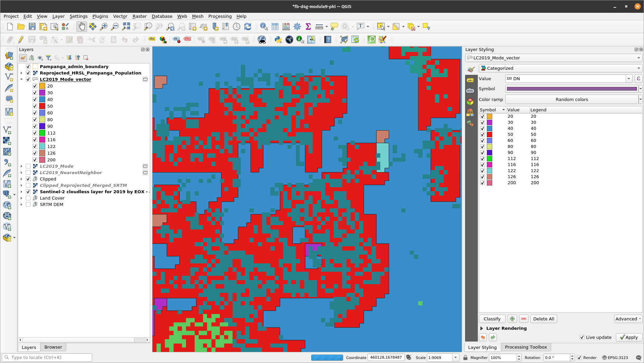The width and height of the screenshot is (644, 363).
Task: Expand the Land Cover layer group
Action: [21, 198]
